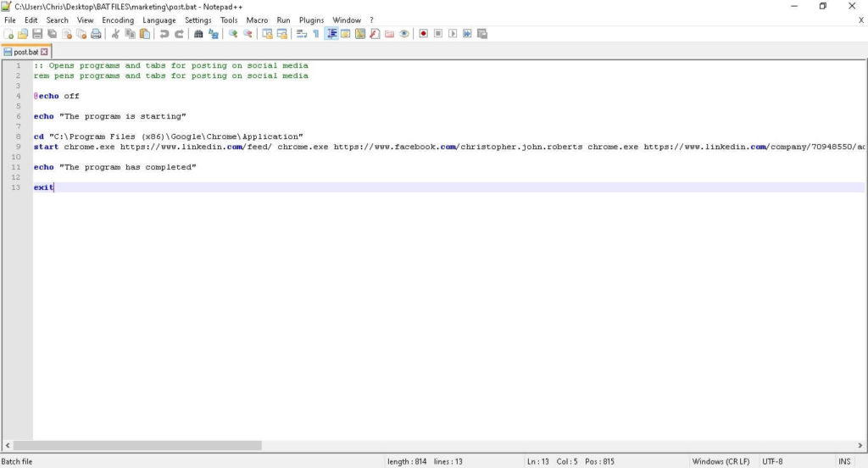Click the 'The program has completed' echo line
The image size is (868, 468).
[114, 167]
